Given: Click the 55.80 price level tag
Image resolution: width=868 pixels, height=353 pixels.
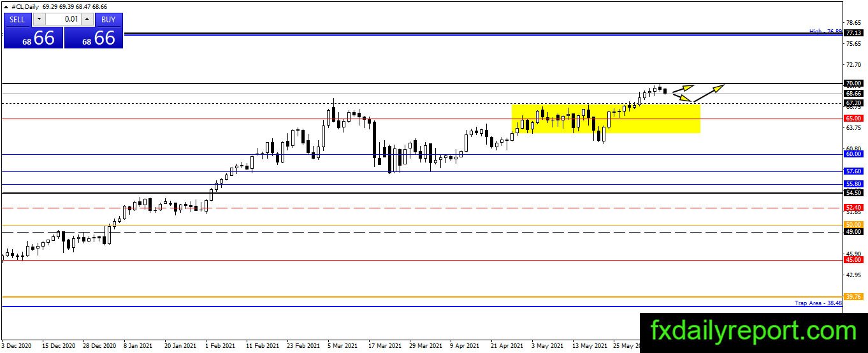Looking at the screenshot, I should (x=853, y=184).
